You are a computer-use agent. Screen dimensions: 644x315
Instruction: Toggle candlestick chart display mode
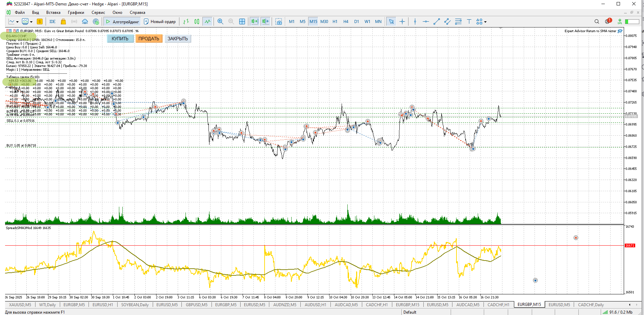(x=197, y=22)
